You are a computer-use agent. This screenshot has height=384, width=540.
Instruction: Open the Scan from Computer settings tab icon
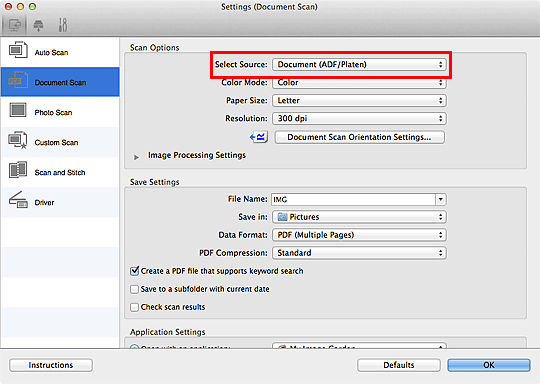point(14,25)
